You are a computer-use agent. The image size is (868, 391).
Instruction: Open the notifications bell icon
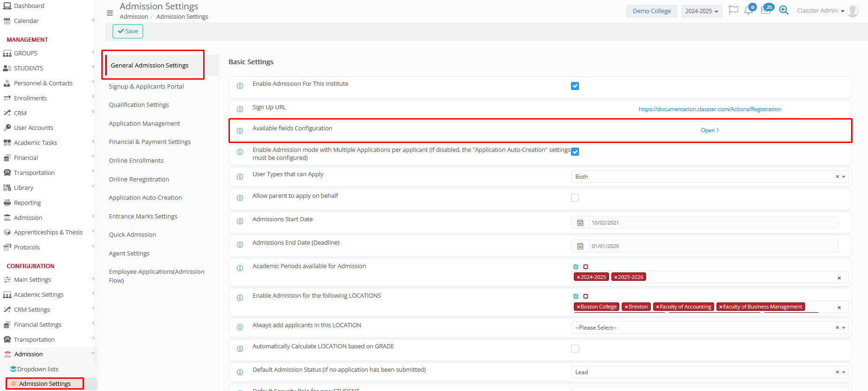[748, 11]
